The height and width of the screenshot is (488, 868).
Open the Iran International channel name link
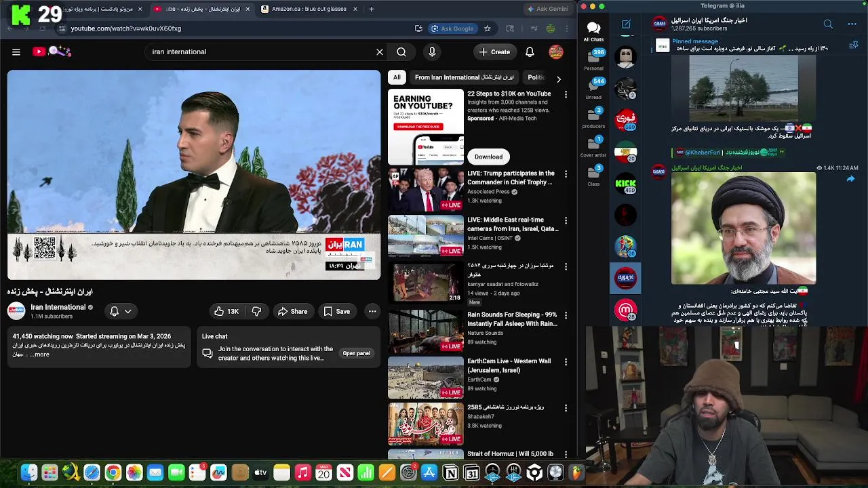coord(58,307)
